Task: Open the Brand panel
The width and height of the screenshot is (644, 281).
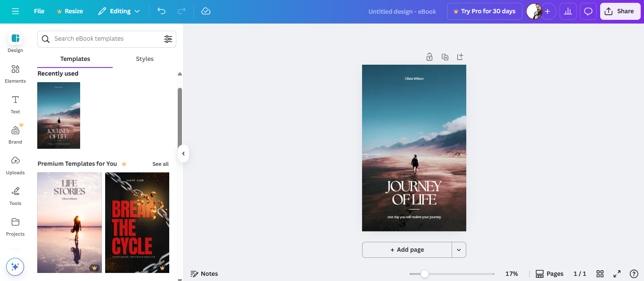Action: (x=15, y=135)
